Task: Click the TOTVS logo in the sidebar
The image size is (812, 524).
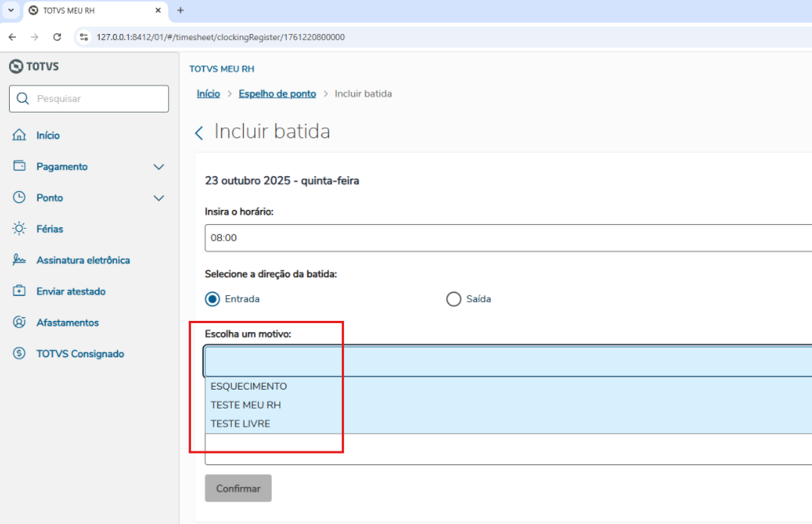Action: pyautogui.click(x=34, y=66)
